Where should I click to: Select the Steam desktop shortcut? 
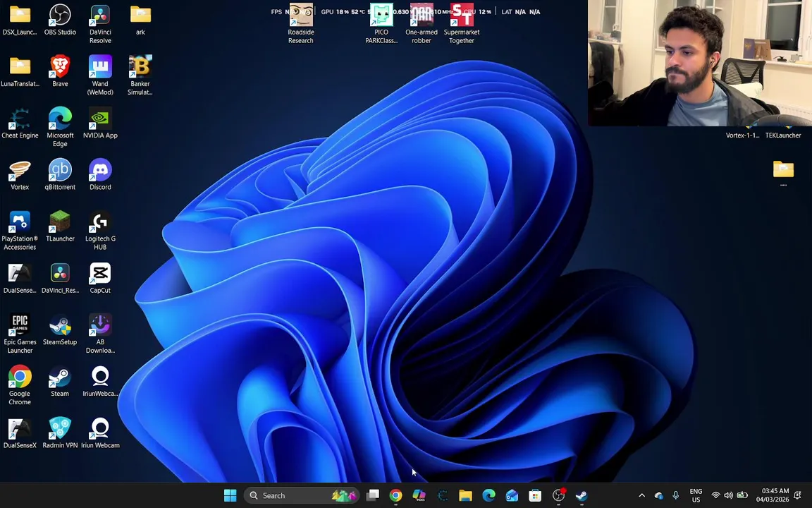(x=60, y=382)
